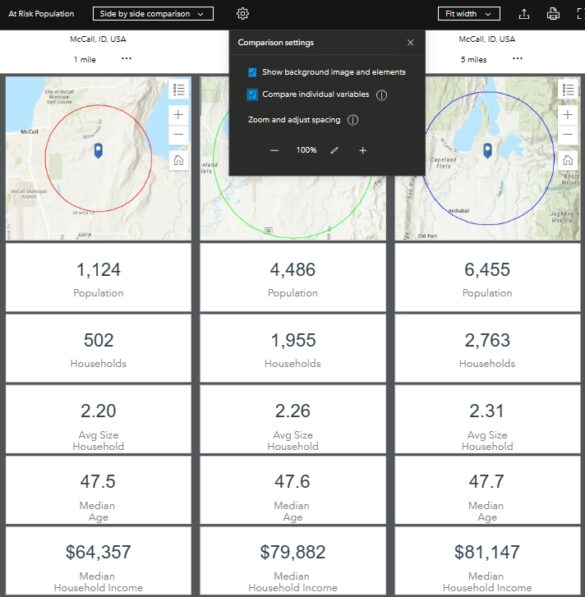Viewport: 585px width, 597px height.
Task: Select the 2.26 Avg Size Household card
Action: 293,419
